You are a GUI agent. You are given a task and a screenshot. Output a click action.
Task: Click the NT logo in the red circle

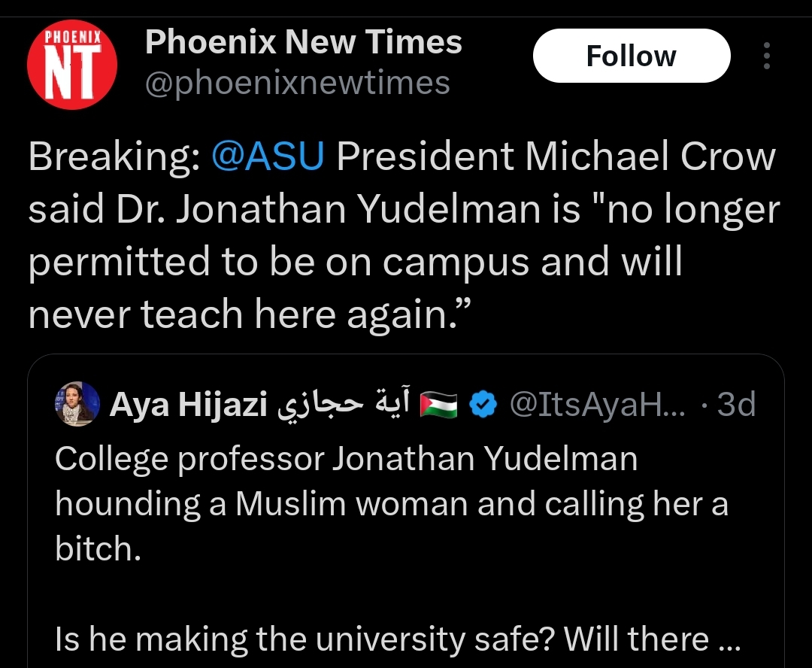[72, 71]
